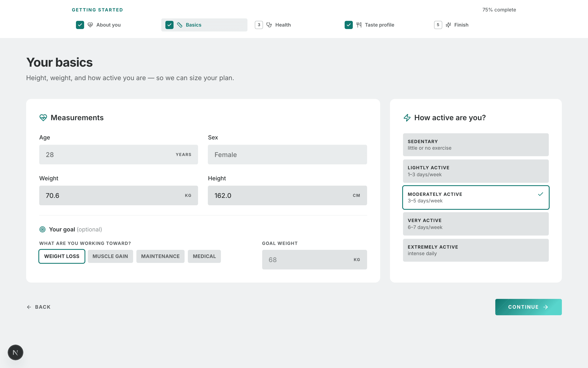This screenshot has height=368, width=588.
Task: Click the step number 3 badge
Action: pos(259,25)
